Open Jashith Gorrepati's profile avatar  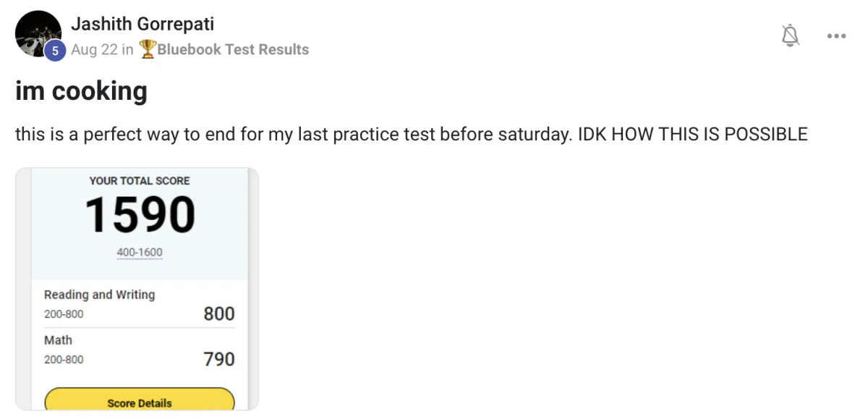pos(38,34)
